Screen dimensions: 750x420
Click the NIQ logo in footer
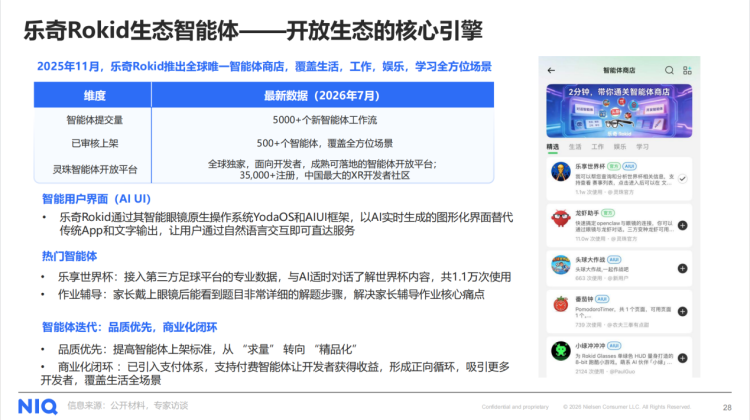[38, 407]
